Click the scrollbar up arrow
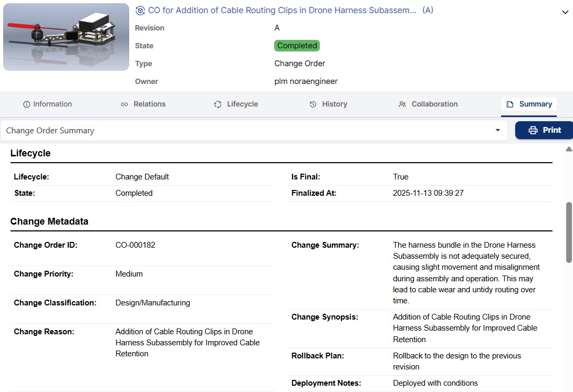 [x=568, y=150]
